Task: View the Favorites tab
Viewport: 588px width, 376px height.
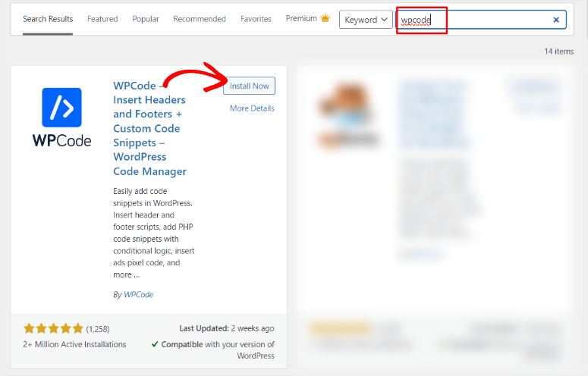Action: pos(256,19)
